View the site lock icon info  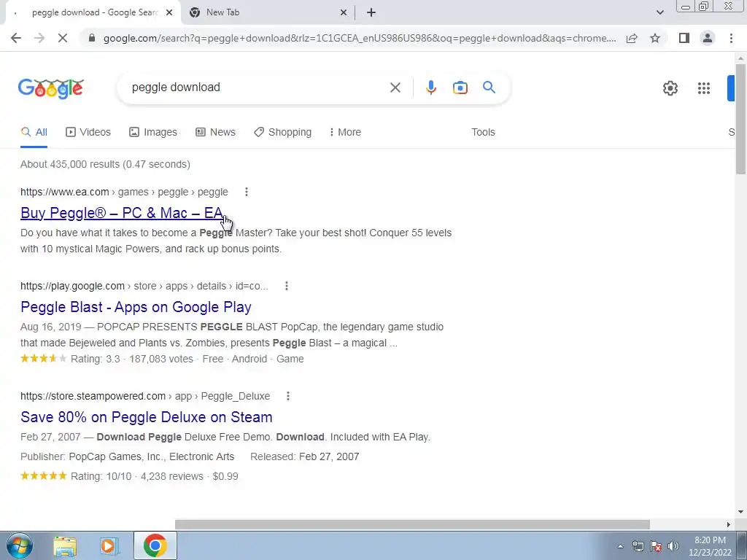point(92,38)
